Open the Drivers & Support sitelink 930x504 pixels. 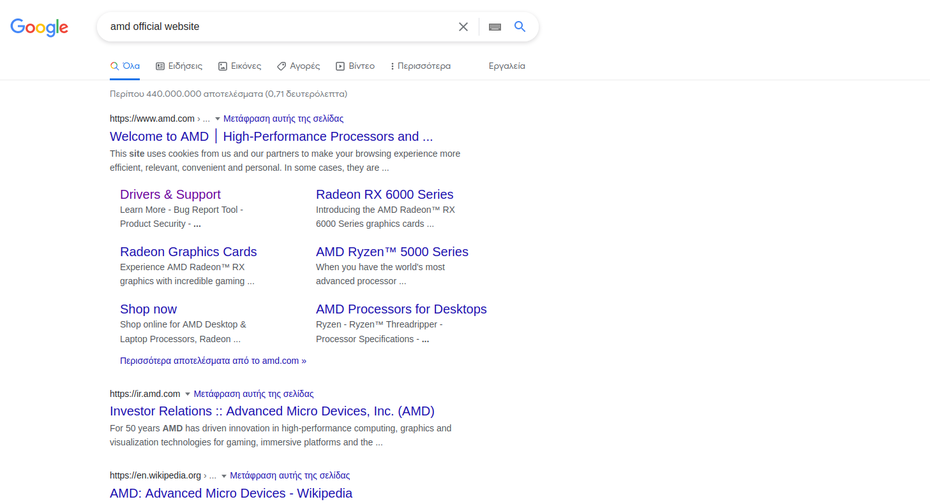tap(170, 194)
